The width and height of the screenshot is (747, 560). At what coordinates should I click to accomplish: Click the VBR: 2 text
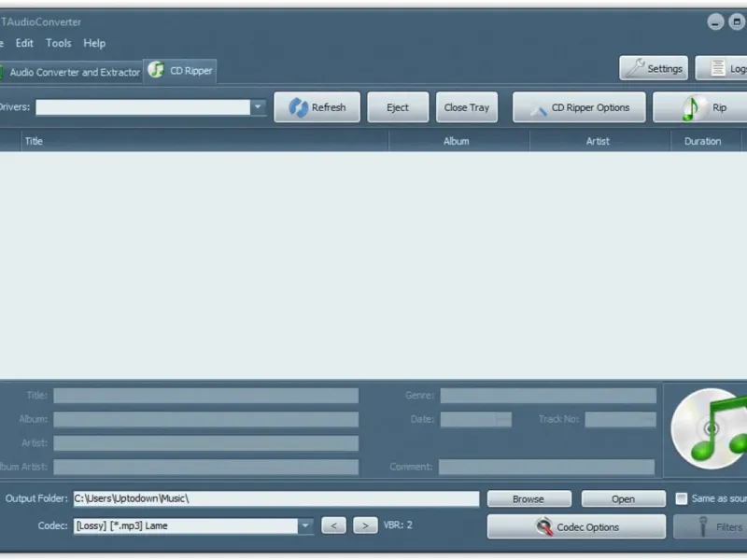(398, 525)
